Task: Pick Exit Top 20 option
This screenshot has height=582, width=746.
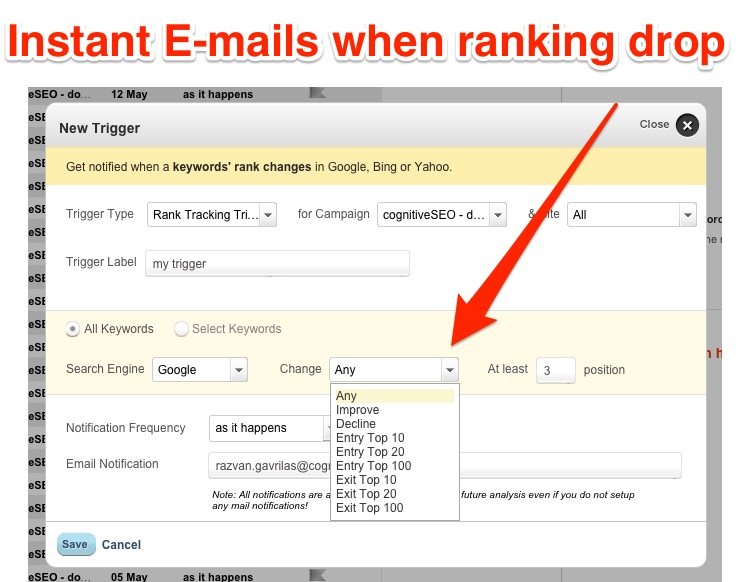Action: point(366,494)
